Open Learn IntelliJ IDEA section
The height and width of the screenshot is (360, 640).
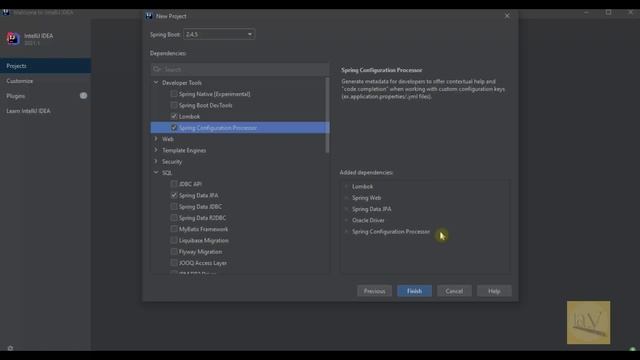tap(45, 111)
